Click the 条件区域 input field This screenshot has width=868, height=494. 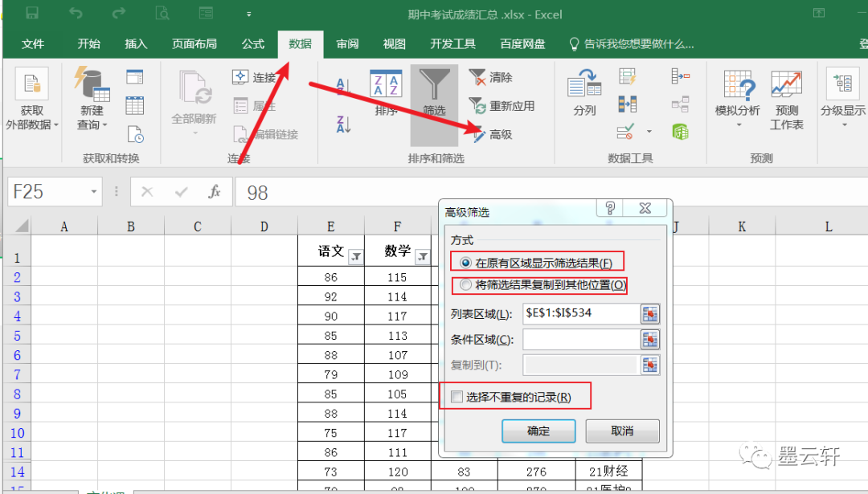point(581,339)
